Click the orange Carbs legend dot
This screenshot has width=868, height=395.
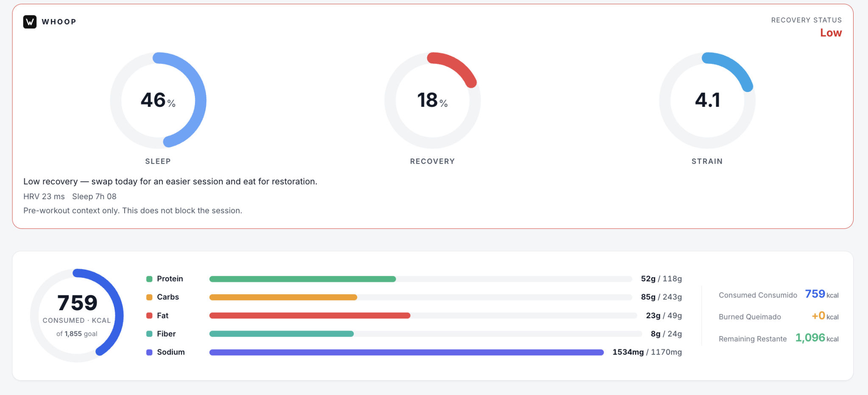tap(149, 297)
